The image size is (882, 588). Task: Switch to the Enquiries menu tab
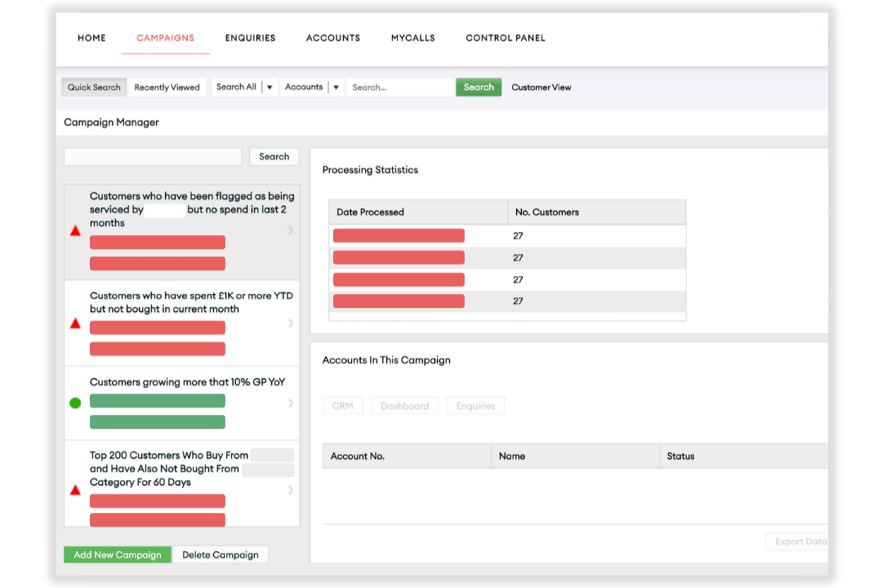(x=250, y=38)
